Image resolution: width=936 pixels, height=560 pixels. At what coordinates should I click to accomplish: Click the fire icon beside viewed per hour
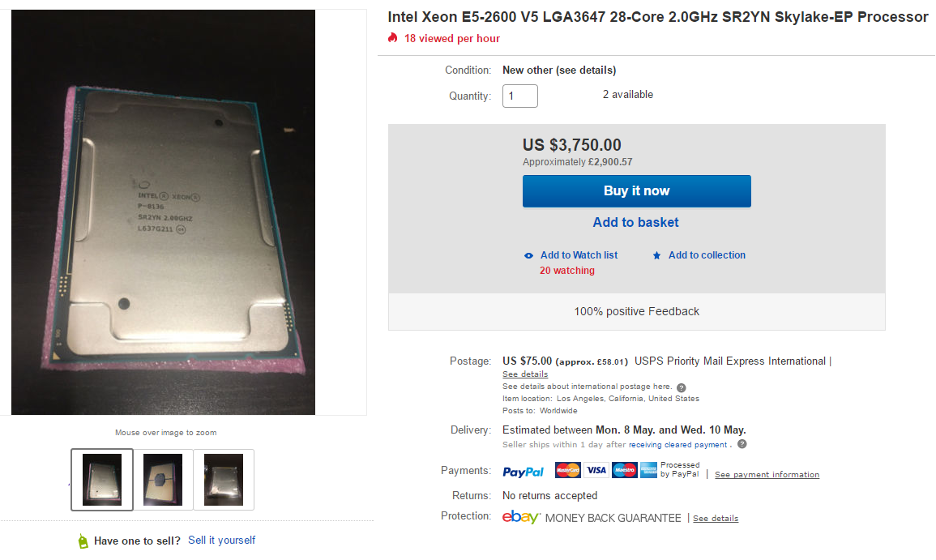[x=393, y=38]
